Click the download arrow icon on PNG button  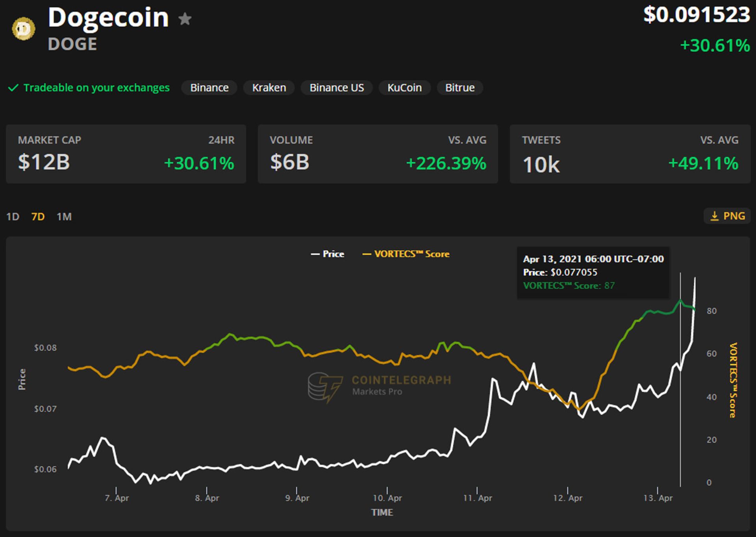tap(714, 216)
